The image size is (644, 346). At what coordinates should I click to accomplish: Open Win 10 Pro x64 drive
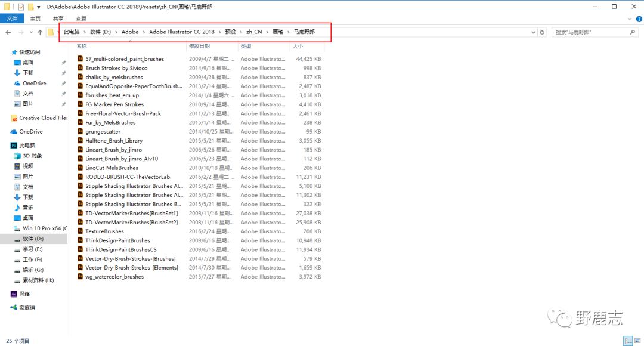[45, 228]
